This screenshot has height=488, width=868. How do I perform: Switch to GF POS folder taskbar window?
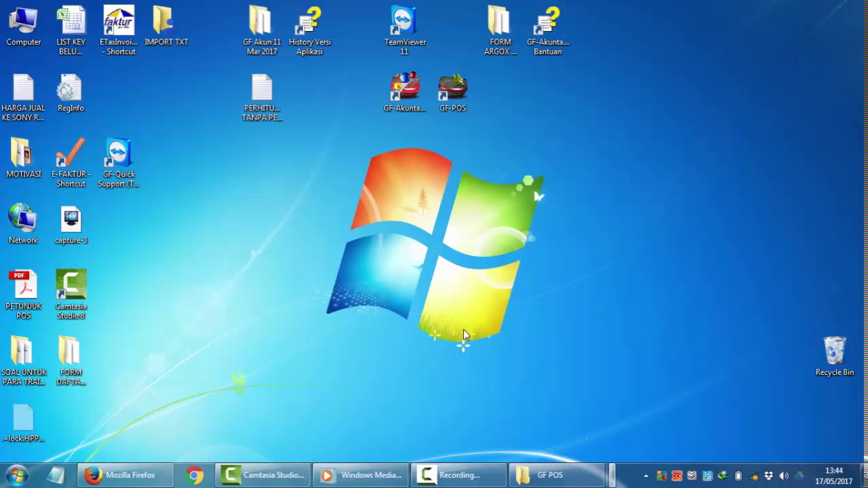click(556, 475)
